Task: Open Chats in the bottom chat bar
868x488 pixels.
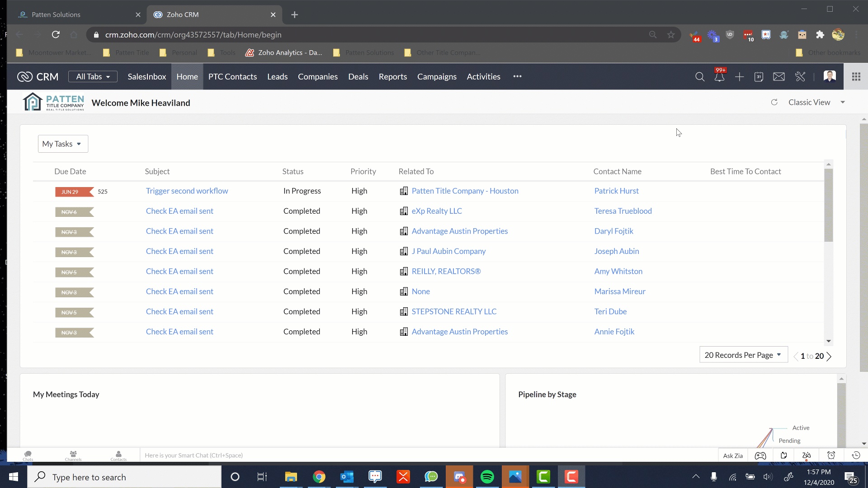Action: (28, 455)
